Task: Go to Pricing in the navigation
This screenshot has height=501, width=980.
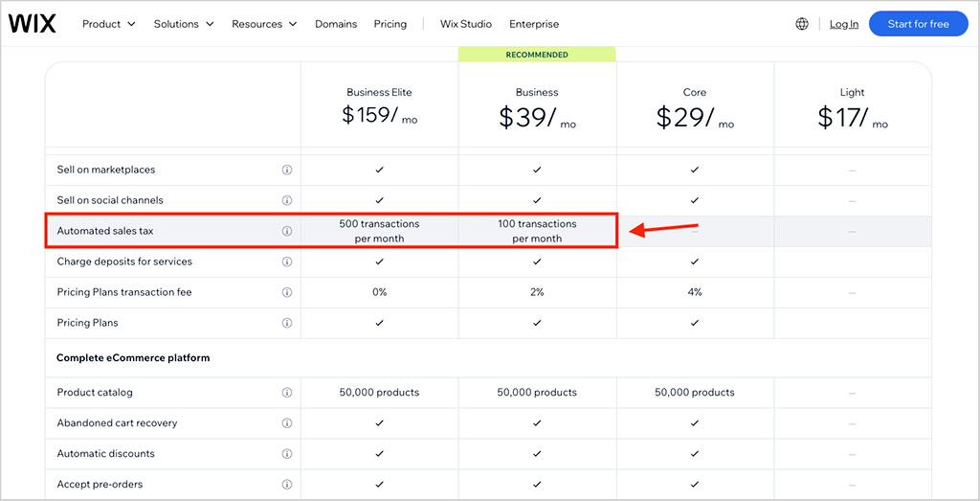Action: tap(390, 24)
